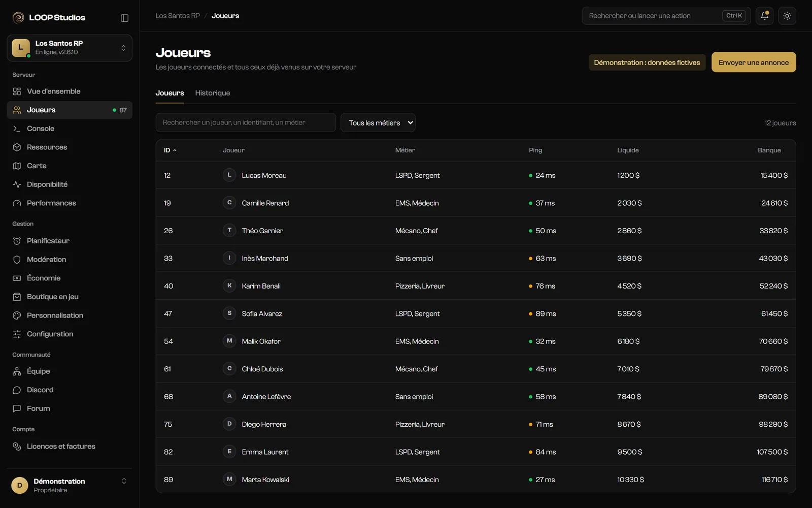
Task: Click the Démonstration : données fictives badge
Action: (647, 62)
